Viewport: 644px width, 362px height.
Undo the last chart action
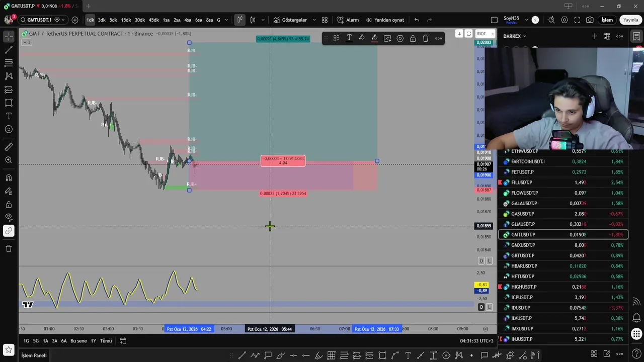[x=417, y=20]
